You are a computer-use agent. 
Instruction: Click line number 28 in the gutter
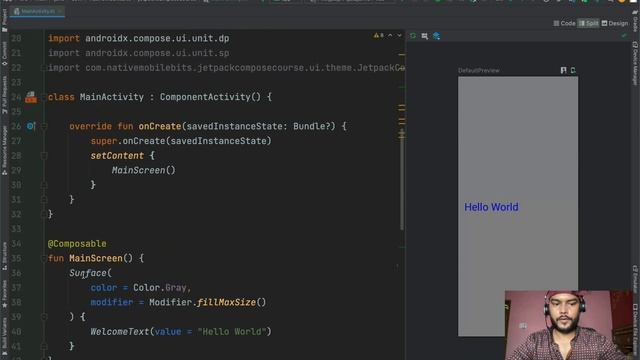coord(16,156)
